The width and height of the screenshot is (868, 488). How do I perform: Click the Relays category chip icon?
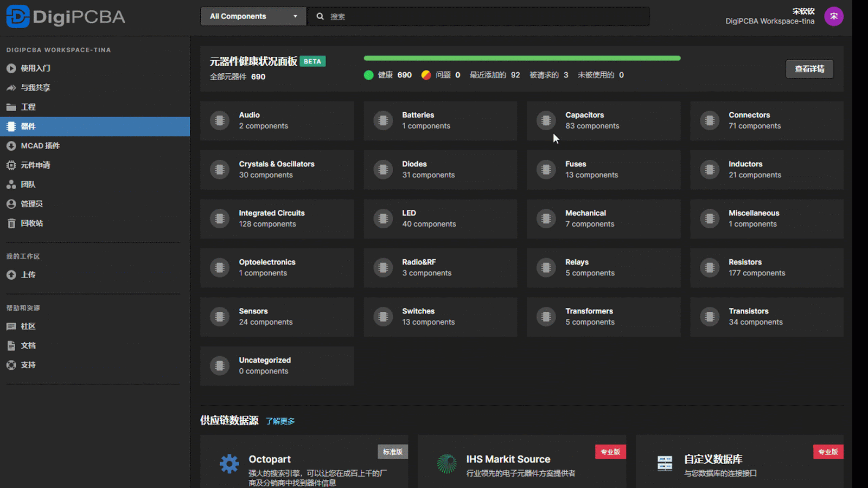point(546,267)
